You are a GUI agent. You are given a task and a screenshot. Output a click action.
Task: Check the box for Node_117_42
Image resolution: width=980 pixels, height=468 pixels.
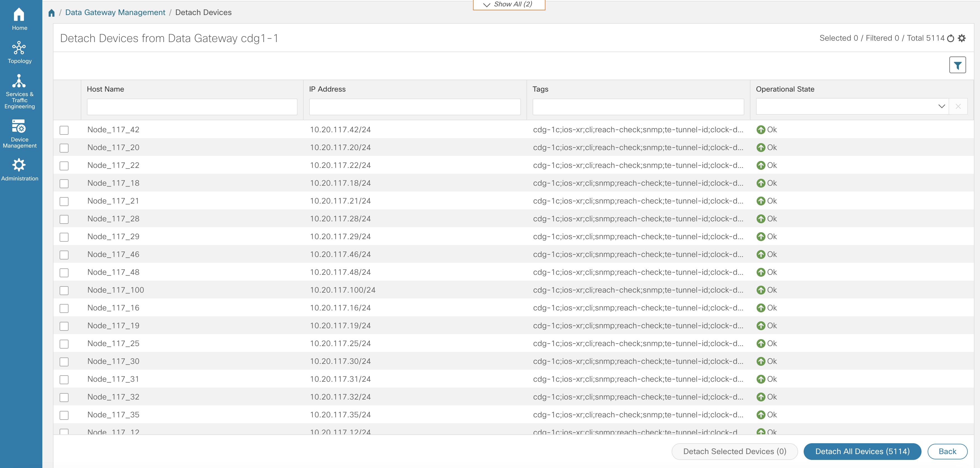(x=64, y=130)
